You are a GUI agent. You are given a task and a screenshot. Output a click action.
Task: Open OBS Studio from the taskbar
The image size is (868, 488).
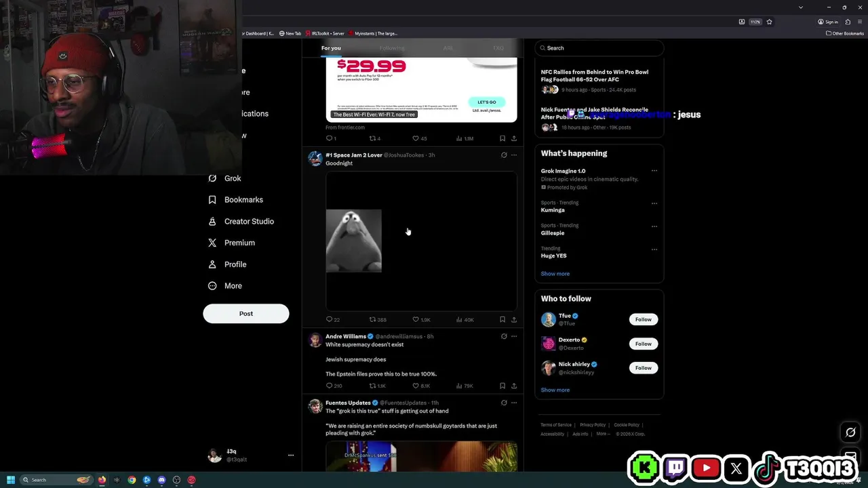[x=176, y=480]
